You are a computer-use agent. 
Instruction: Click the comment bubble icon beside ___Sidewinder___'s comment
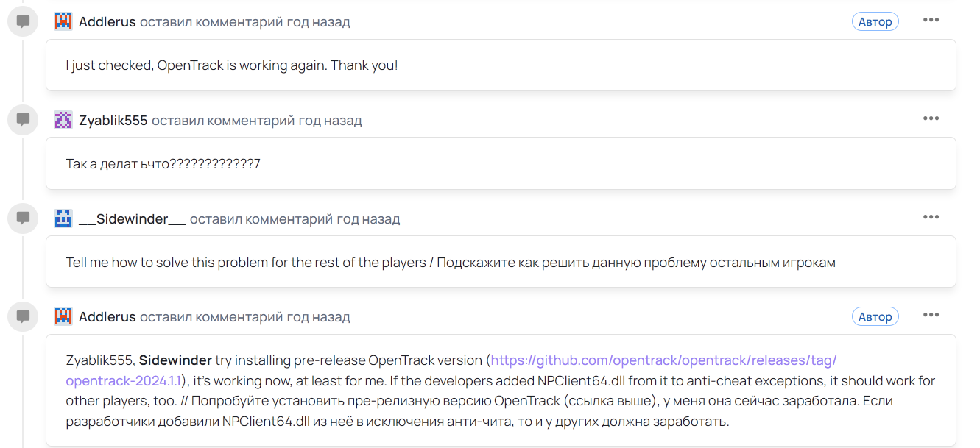point(23,218)
